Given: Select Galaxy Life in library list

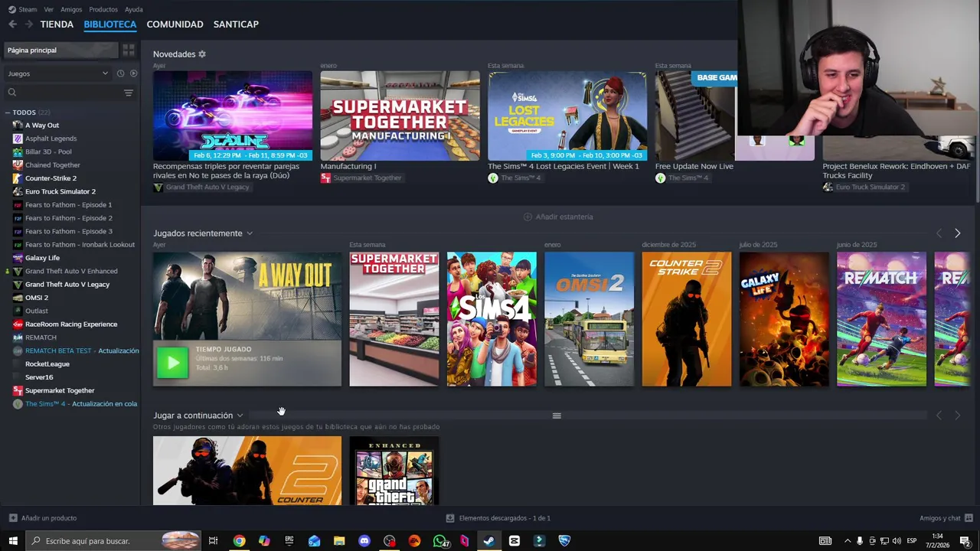Looking at the screenshot, I should pyautogui.click(x=42, y=258).
